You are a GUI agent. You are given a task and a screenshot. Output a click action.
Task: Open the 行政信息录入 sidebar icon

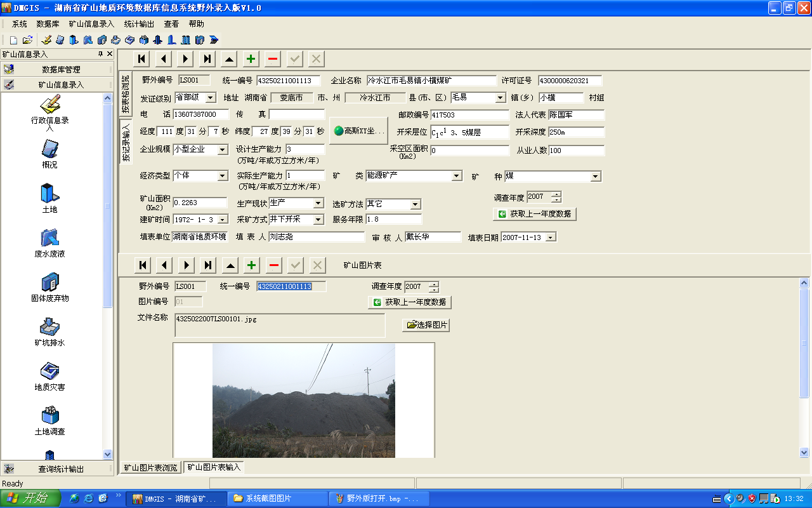[50, 105]
